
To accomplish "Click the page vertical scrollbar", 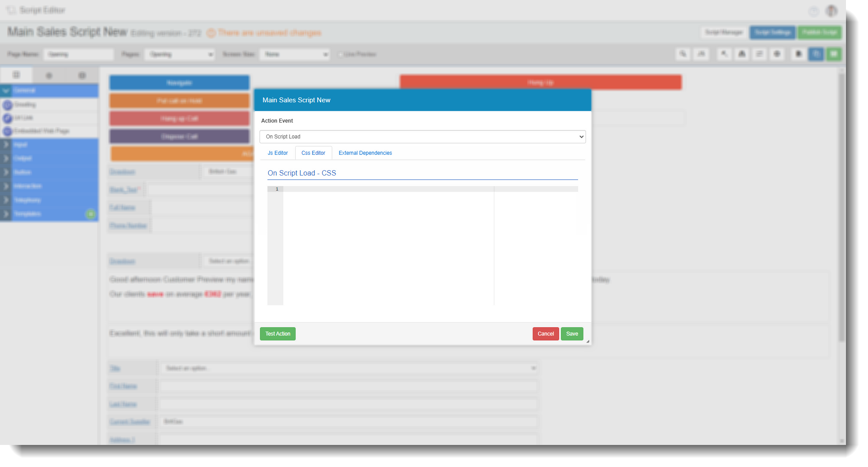I will click(x=842, y=207).
